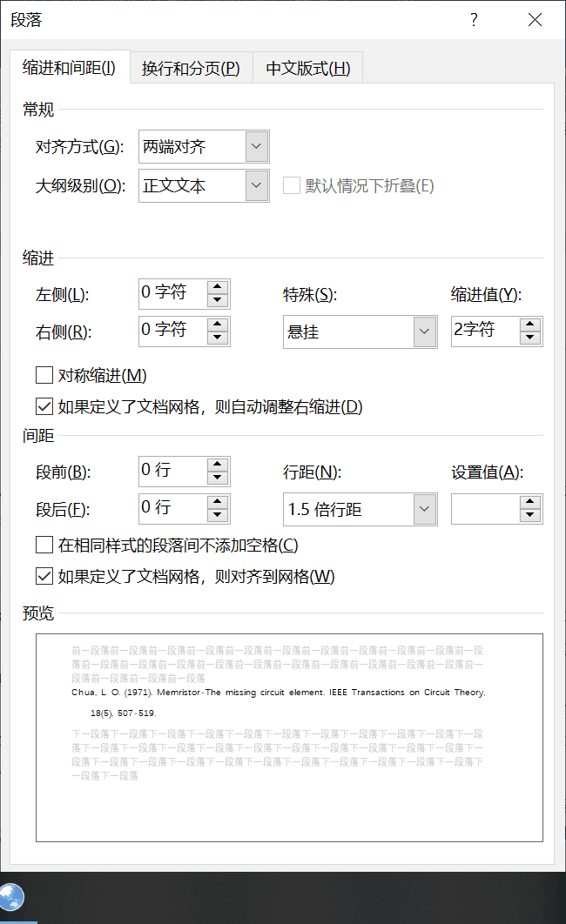Close the 段落 dialog window
566x924 pixels.
click(535, 20)
